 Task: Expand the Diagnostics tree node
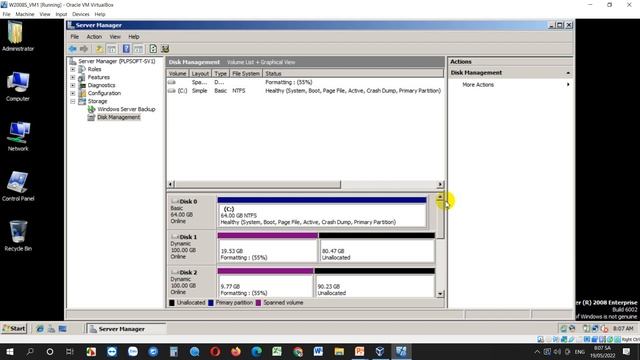[73, 85]
